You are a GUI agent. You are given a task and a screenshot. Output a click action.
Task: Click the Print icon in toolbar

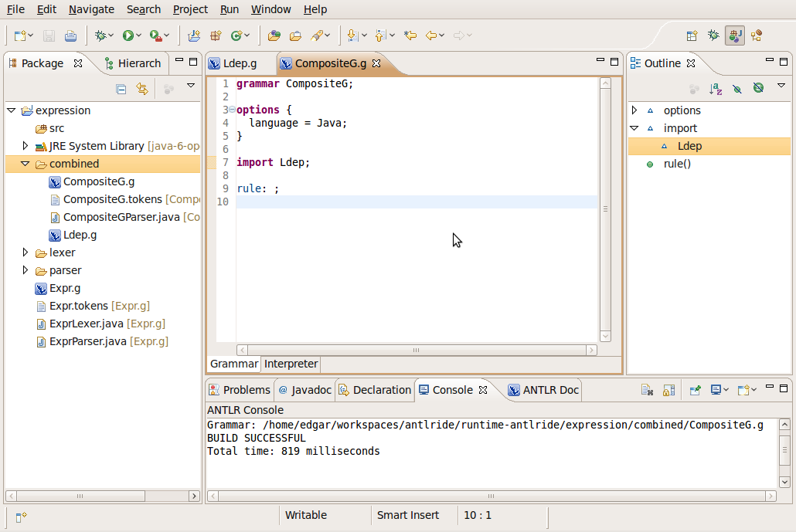tap(70, 36)
